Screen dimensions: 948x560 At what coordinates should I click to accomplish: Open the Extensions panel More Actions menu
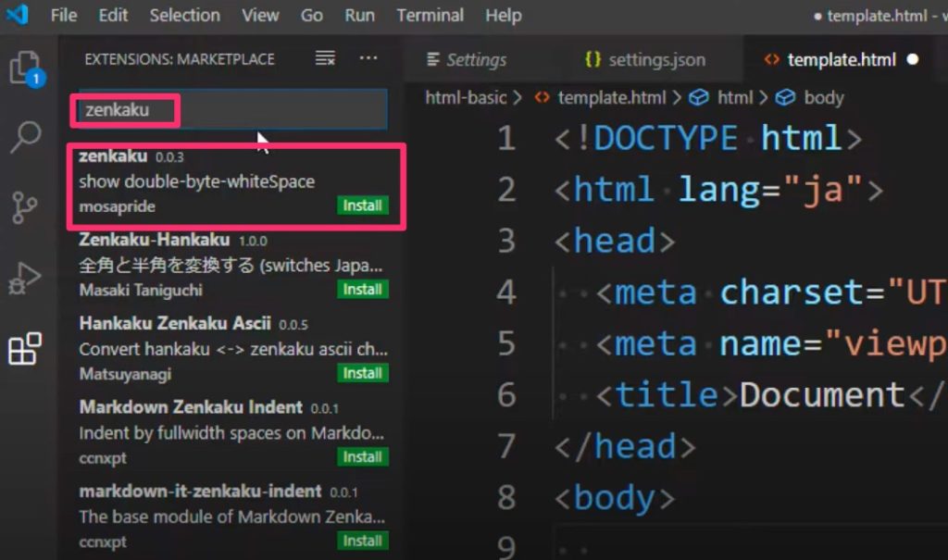(368, 57)
